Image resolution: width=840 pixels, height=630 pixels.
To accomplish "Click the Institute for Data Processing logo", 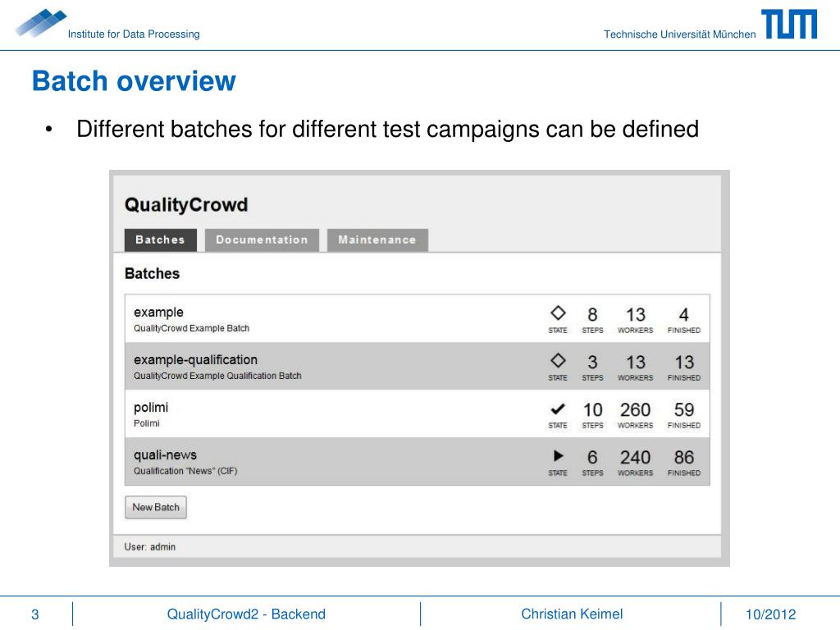I will point(41,24).
